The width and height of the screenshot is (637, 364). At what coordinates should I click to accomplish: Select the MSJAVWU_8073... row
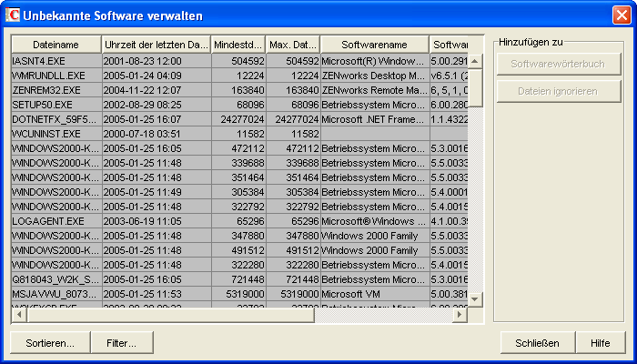point(239,294)
